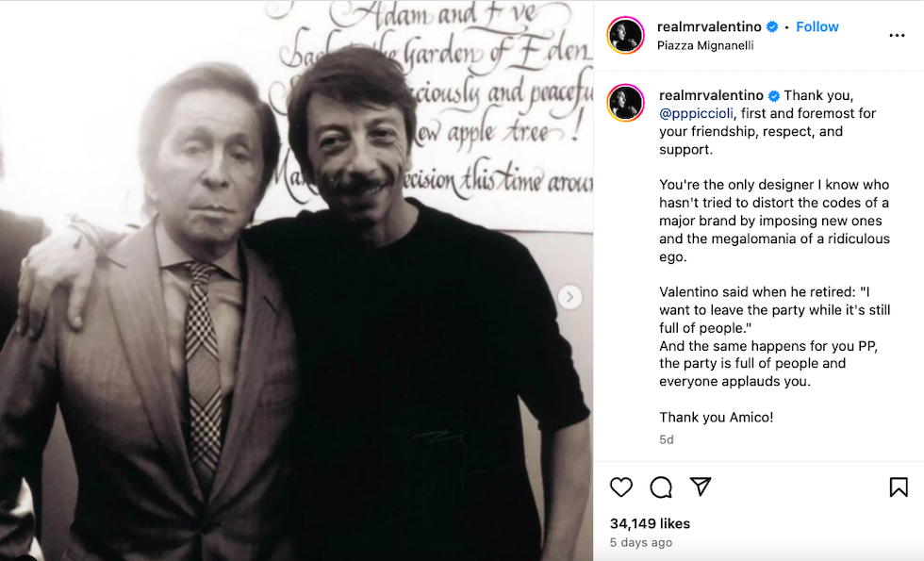924x561 pixels.
Task: Click the 5d timestamp under the caption
Action: tap(667, 439)
